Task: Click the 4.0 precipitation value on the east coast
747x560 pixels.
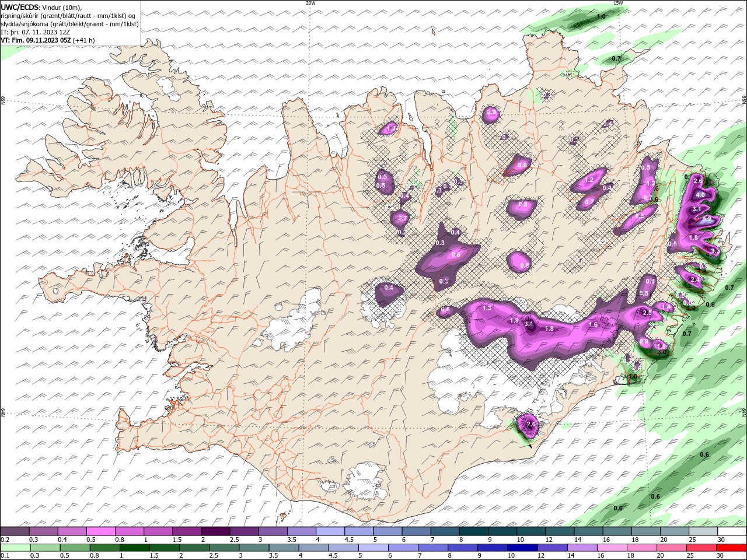Action: click(700, 195)
